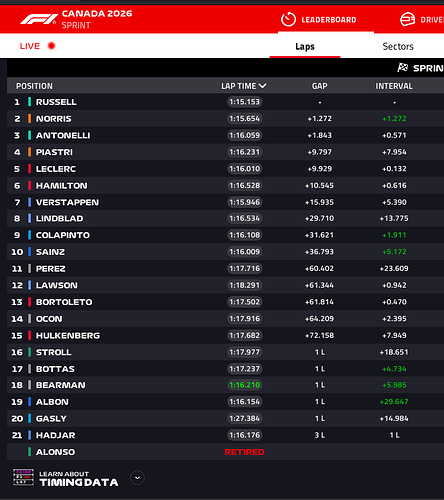Image resolution: width=444 pixels, height=500 pixels.
Task: Switch to the Sectors tab
Action: [x=398, y=46]
